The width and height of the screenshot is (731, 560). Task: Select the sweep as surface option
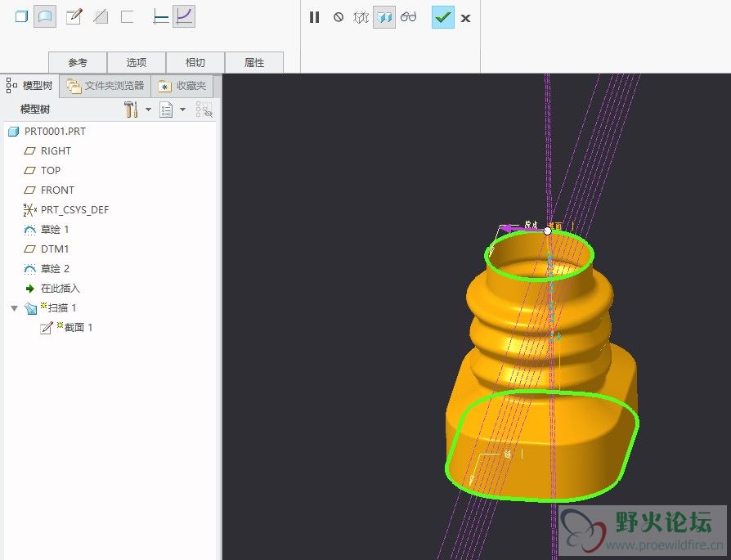pyautogui.click(x=45, y=17)
